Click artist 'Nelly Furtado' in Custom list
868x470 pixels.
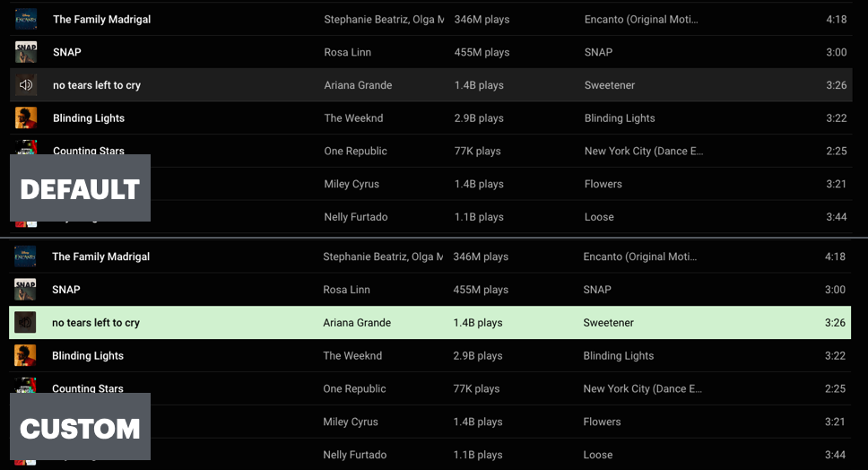[354, 455]
